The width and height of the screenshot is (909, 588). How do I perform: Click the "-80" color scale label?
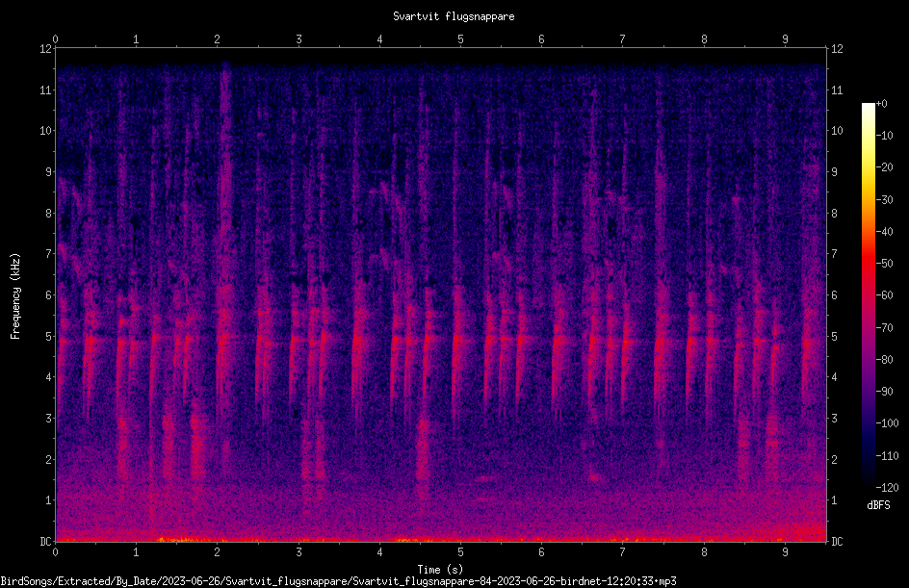(x=884, y=360)
